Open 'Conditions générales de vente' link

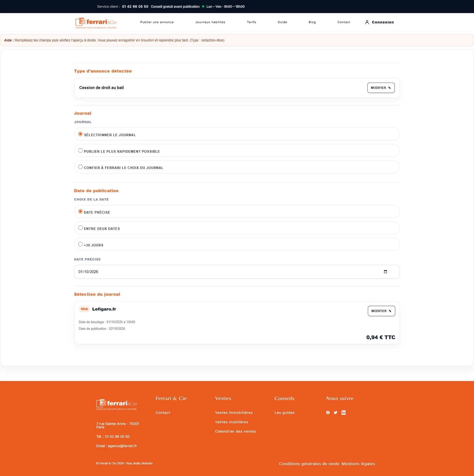(x=309, y=464)
